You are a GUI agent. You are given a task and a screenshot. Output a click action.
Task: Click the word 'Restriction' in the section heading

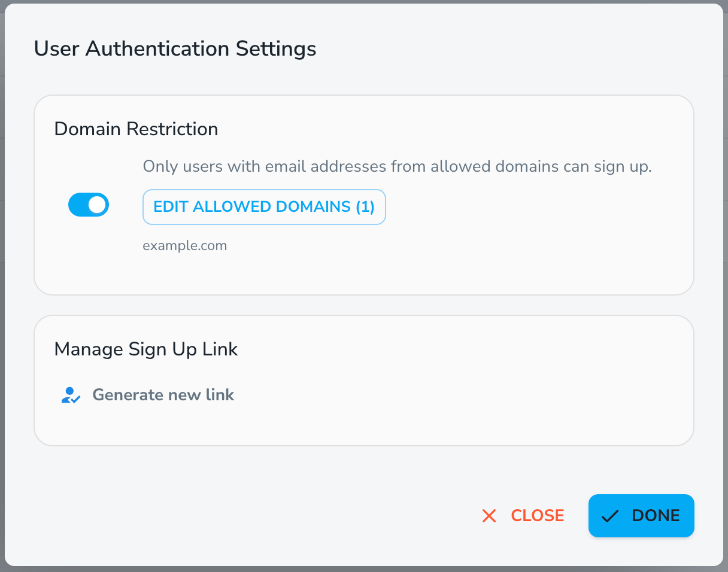(177, 129)
